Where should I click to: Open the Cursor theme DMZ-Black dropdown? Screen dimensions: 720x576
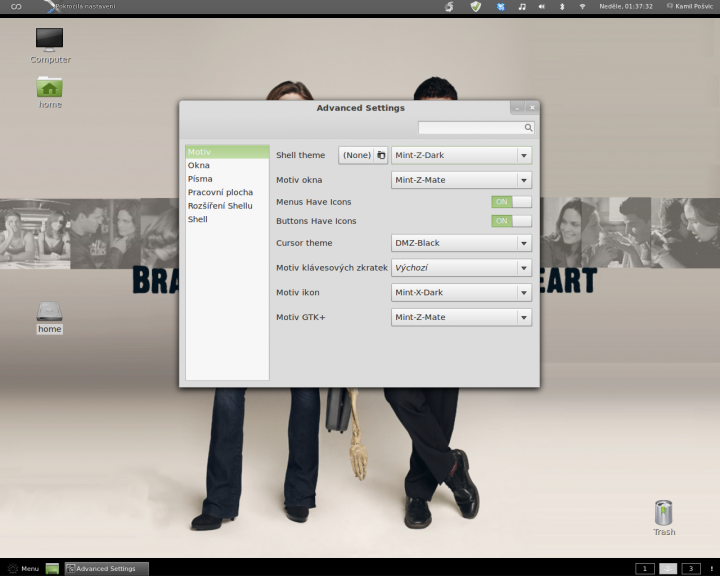(461, 243)
